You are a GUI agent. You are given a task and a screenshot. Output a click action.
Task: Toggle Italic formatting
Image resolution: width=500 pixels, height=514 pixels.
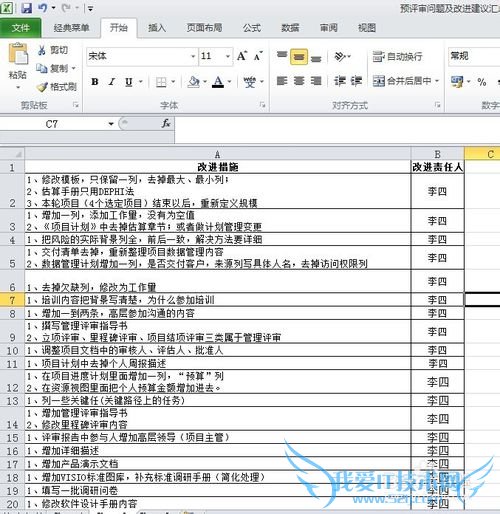click(x=112, y=82)
